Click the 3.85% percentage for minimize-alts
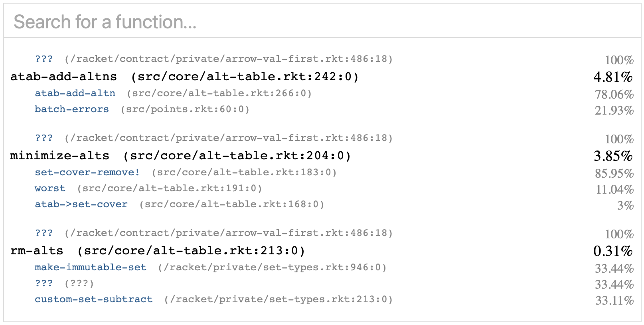The height and width of the screenshot is (325, 644). (x=613, y=156)
